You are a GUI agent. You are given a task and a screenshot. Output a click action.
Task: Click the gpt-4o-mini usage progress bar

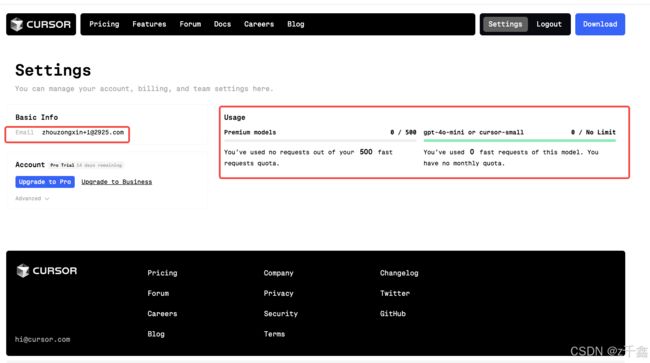click(519, 141)
